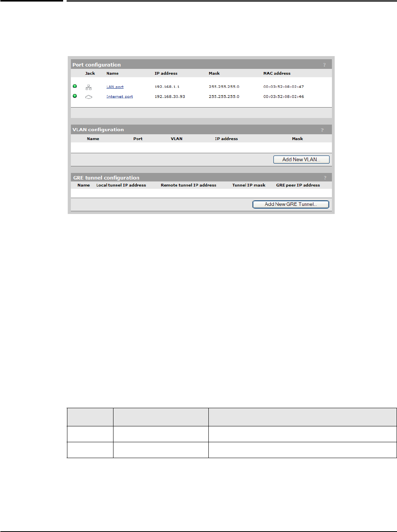Screen dimensions: 397x532
Task: Click Add New VLAN button
Action: coord(301,159)
